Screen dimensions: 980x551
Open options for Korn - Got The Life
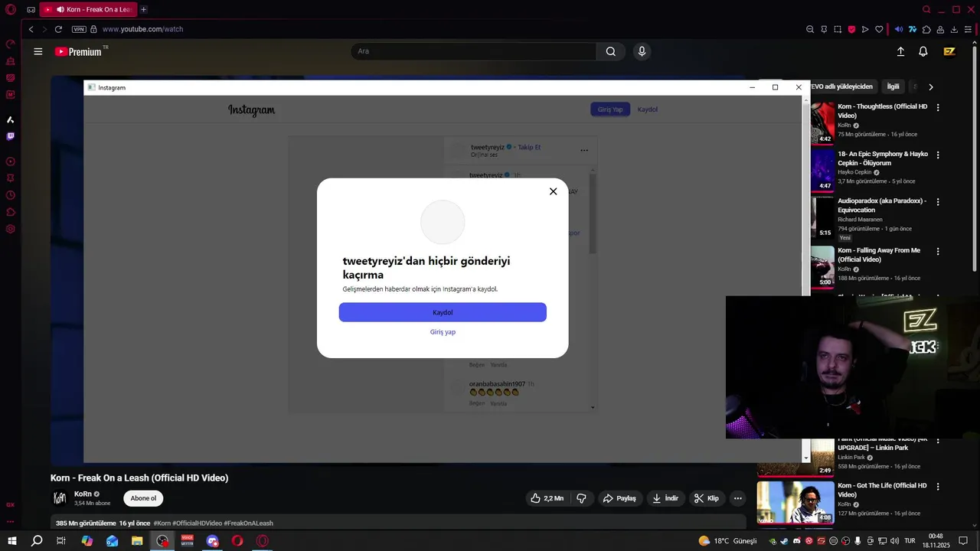[938, 487]
